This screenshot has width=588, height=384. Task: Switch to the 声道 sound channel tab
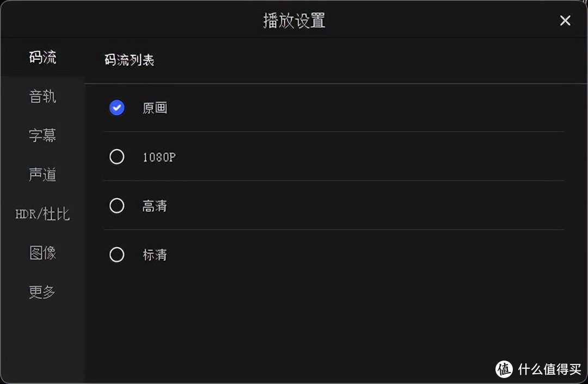tap(42, 175)
